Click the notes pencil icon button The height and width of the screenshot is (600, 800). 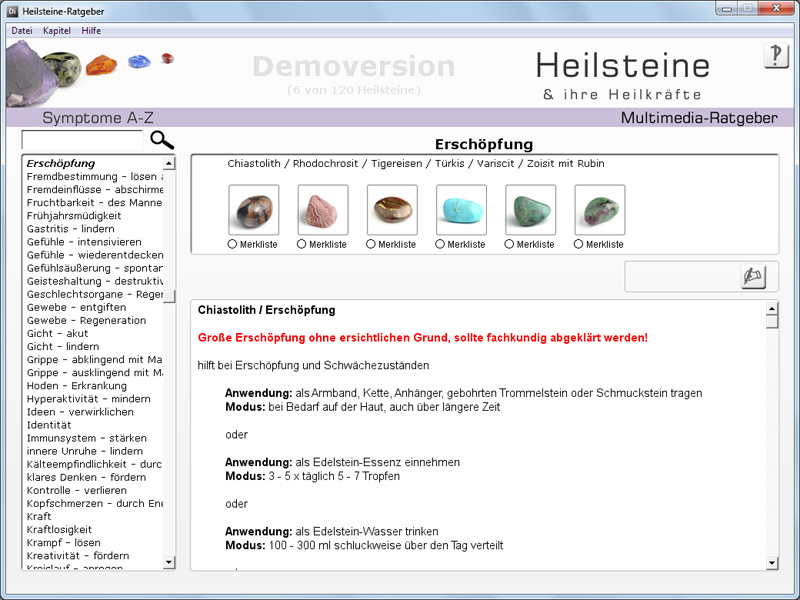pos(753,276)
